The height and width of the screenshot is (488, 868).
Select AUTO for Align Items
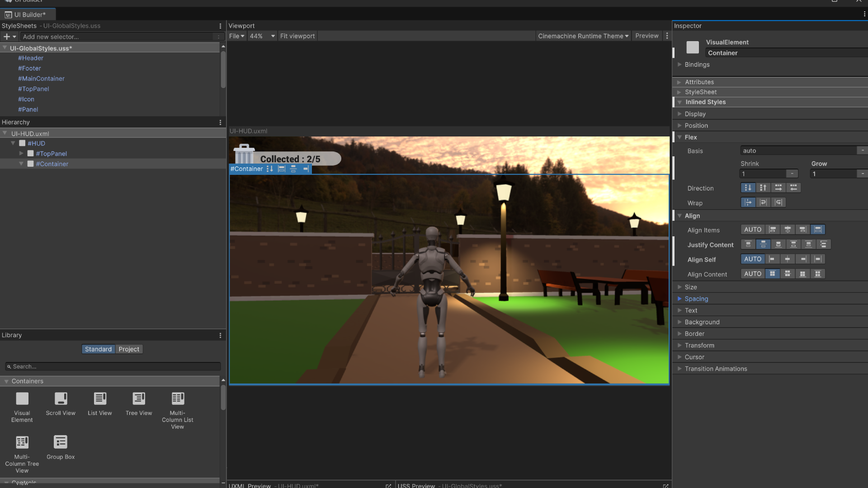(x=753, y=230)
